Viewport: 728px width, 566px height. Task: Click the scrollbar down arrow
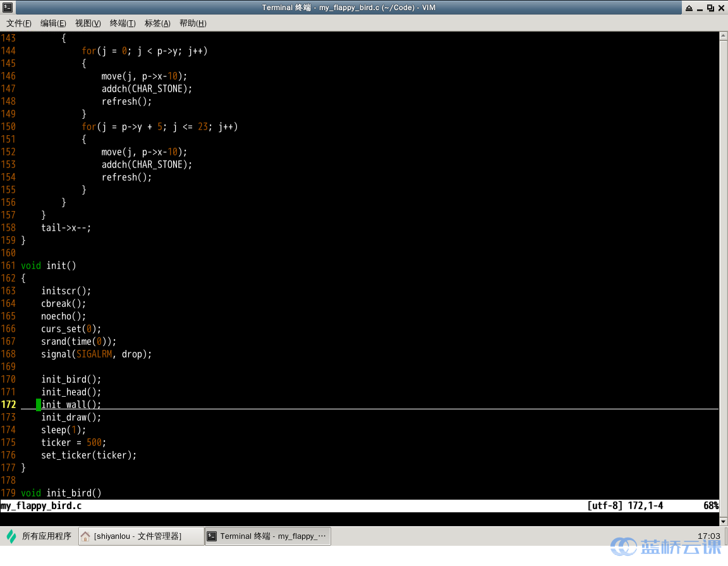[x=724, y=521]
